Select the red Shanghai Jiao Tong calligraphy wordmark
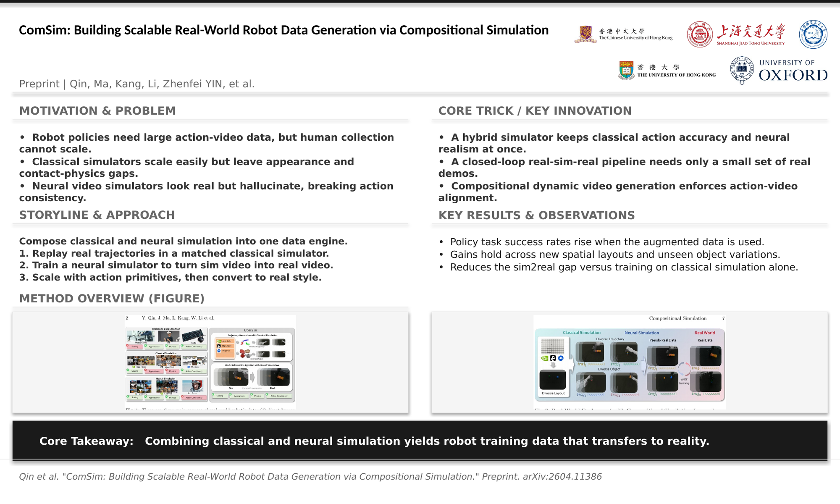 751,31
